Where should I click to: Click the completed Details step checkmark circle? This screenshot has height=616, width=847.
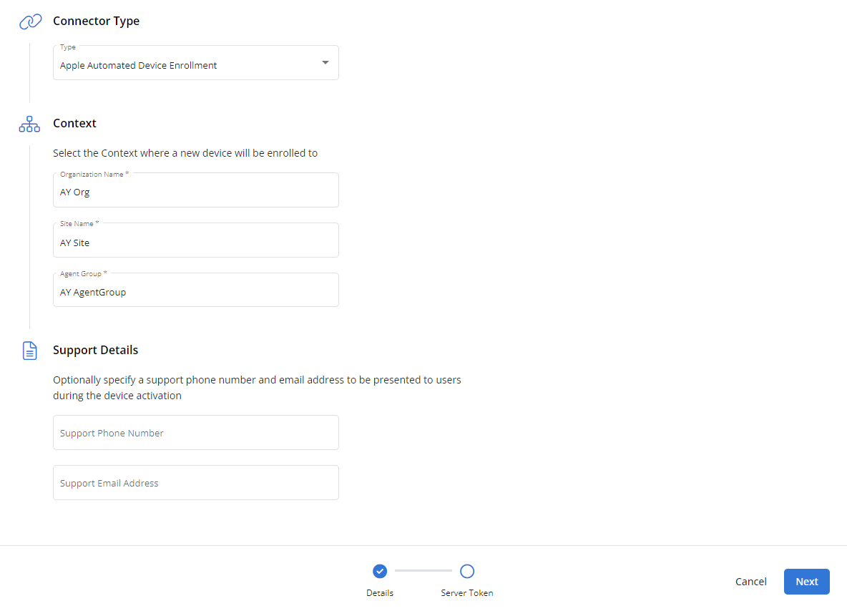pos(380,571)
